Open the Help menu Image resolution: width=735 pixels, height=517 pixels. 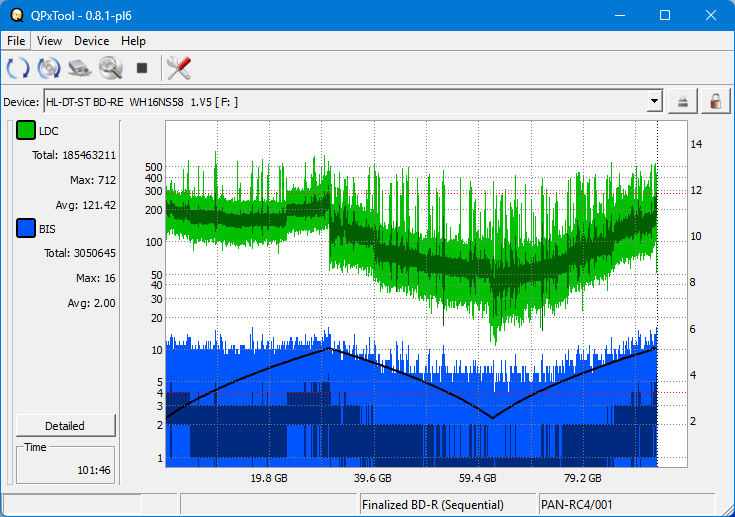133,41
